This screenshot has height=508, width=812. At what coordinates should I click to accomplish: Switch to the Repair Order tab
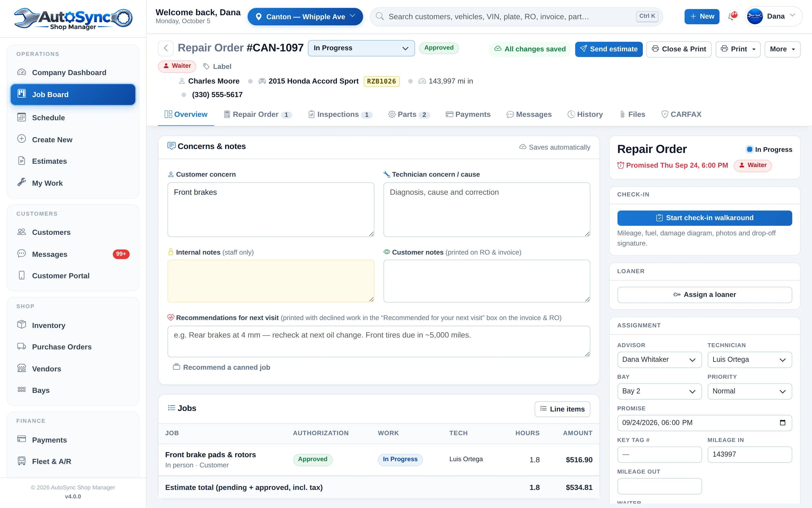tap(258, 115)
